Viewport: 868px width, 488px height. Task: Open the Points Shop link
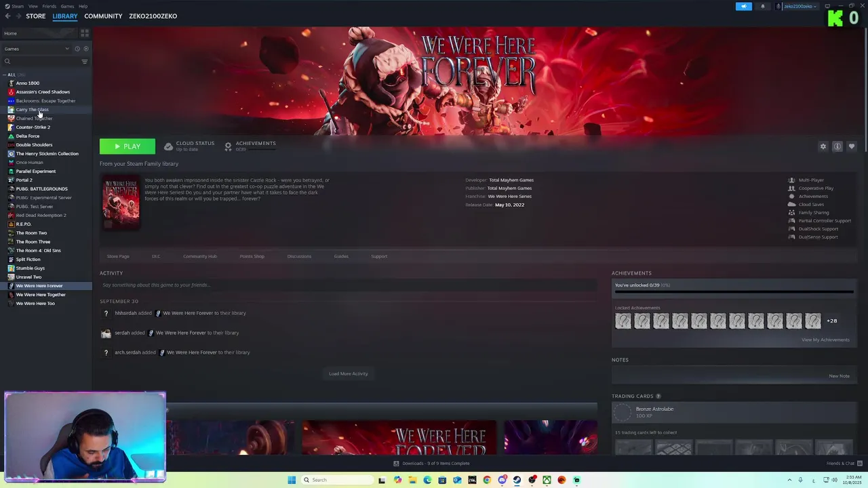252,256
